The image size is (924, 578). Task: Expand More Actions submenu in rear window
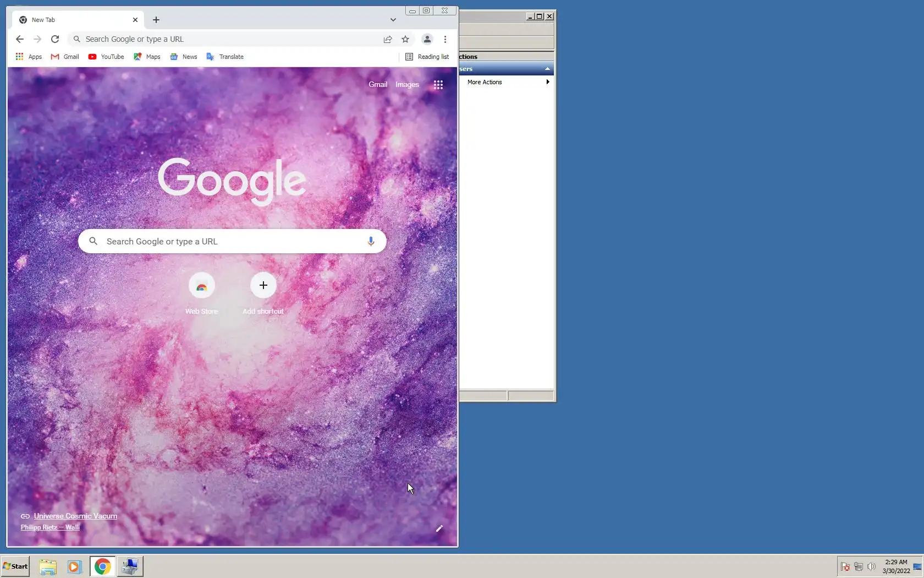(506, 82)
